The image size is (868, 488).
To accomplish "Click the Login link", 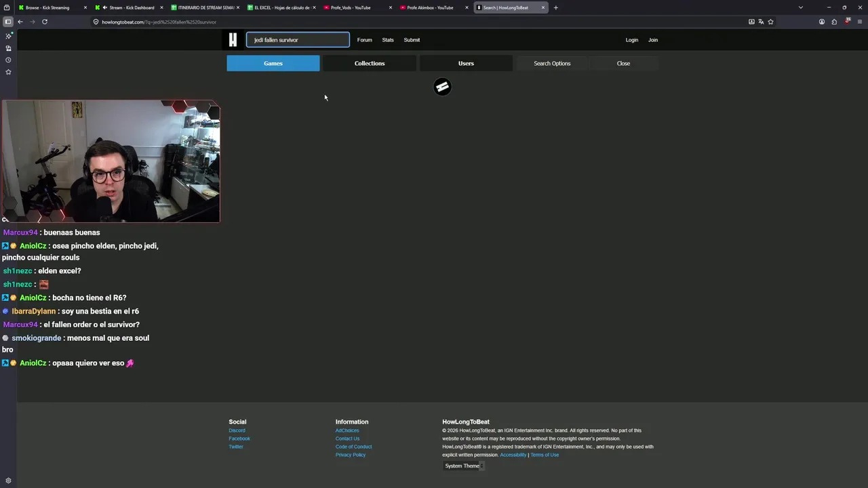I will coord(632,40).
